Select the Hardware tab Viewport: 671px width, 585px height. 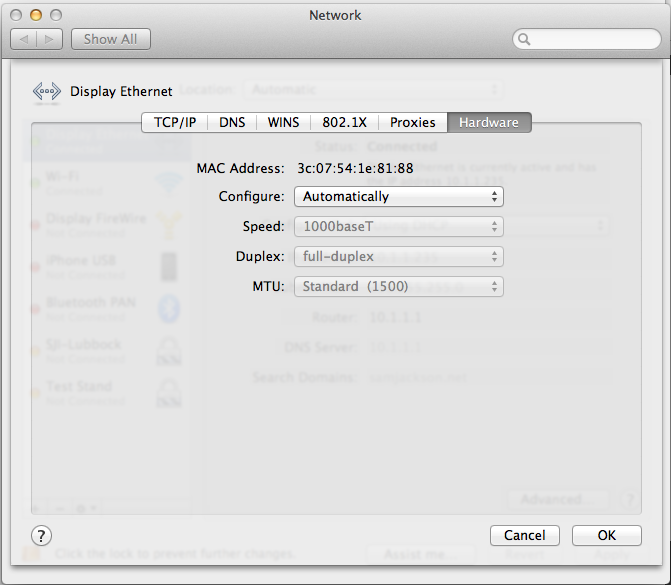tap(489, 122)
